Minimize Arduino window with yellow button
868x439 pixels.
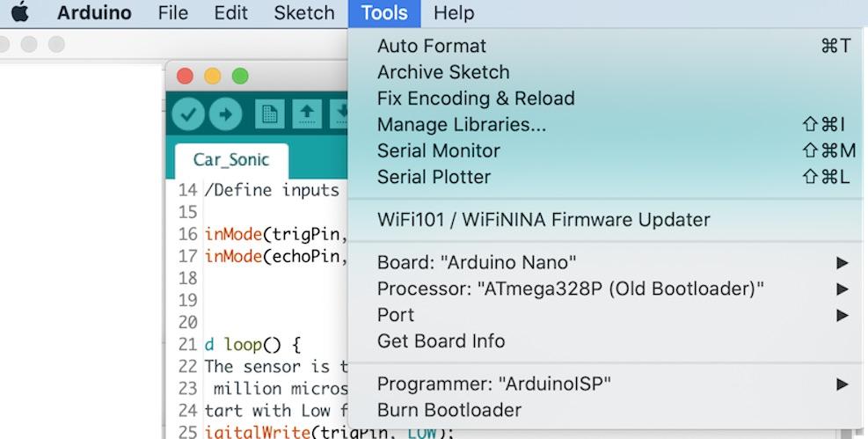pyautogui.click(x=213, y=76)
